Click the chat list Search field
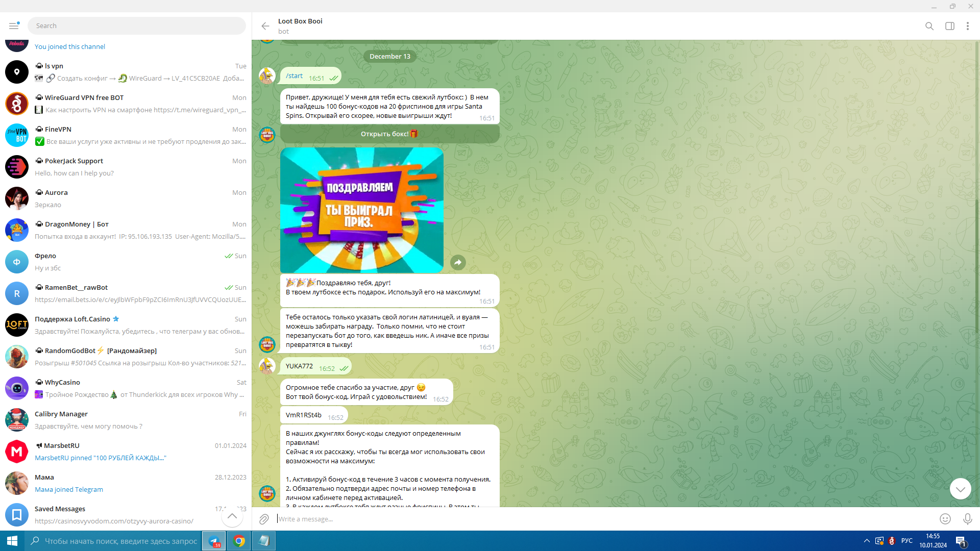980x551 pixels. point(136,26)
